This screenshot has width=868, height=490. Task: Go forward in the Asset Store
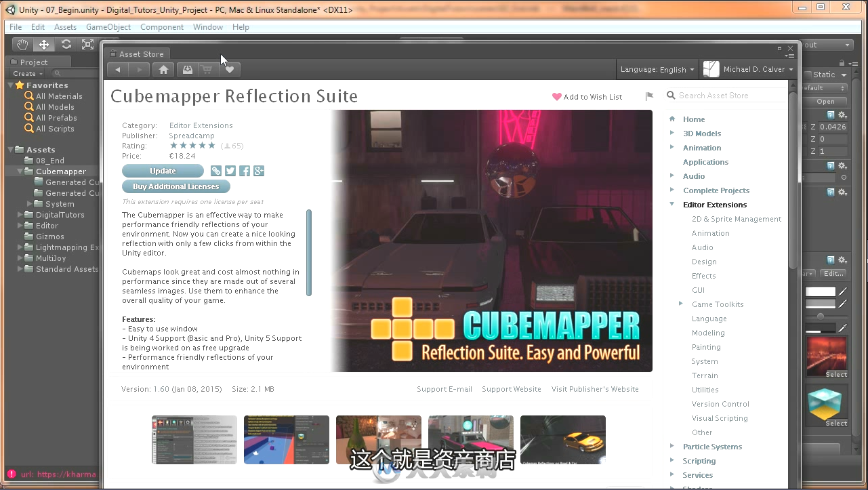click(x=139, y=69)
